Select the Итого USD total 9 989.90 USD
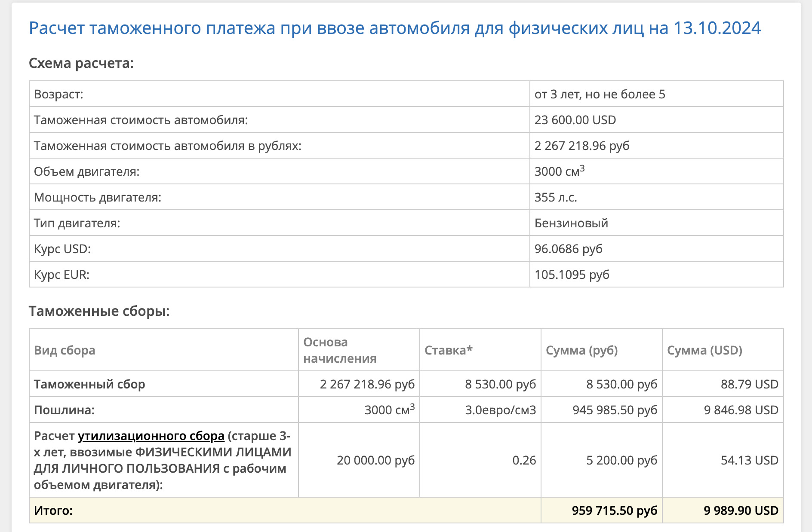 (x=741, y=511)
